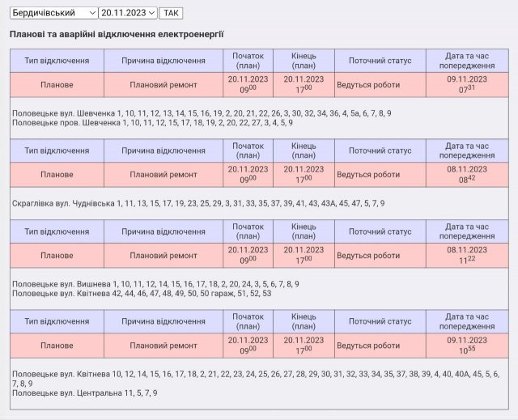Screen dimensions: 518x420
Task: Select end time 17:00 in row warned 08.11.2023 11:22
Action: (304, 256)
